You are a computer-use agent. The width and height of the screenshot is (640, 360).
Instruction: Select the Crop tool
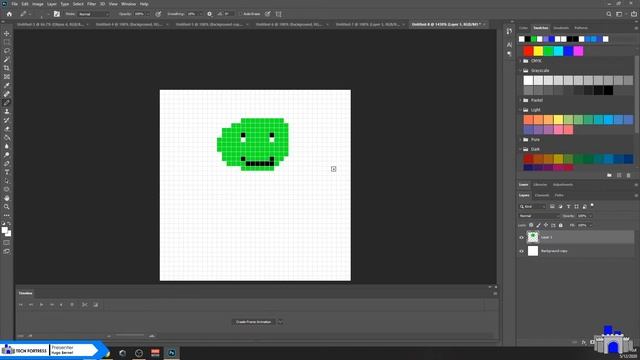click(x=7, y=68)
